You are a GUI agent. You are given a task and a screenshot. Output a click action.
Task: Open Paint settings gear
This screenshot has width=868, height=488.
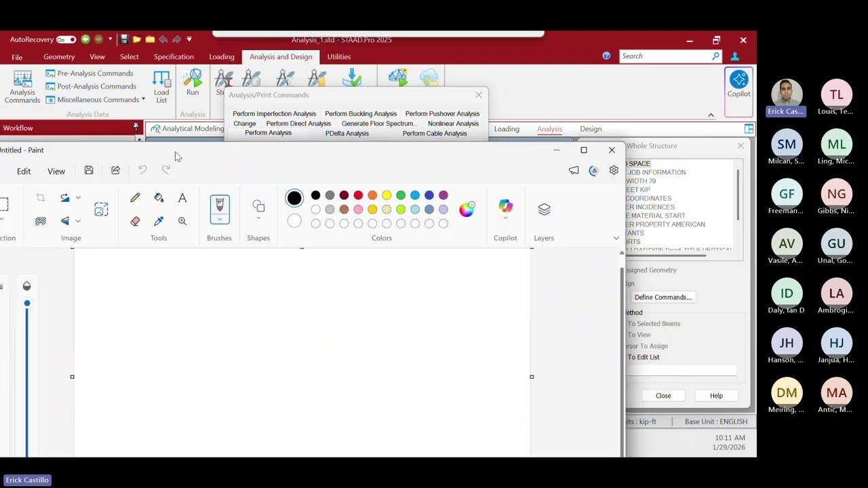614,170
